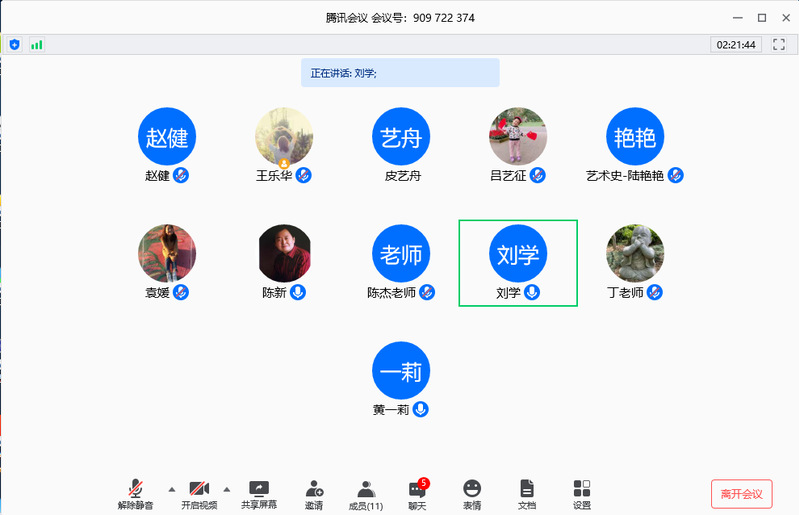Click the meeting timer 02:21:44
This screenshot has width=799, height=515.
(x=735, y=45)
